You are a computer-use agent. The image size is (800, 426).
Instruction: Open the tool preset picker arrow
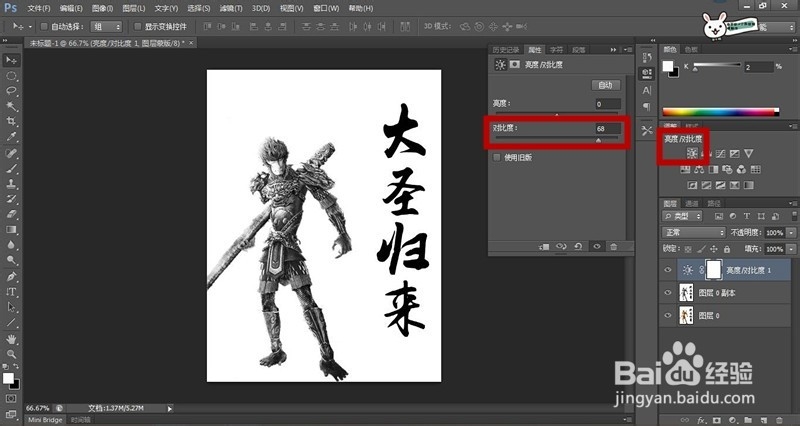[30, 26]
